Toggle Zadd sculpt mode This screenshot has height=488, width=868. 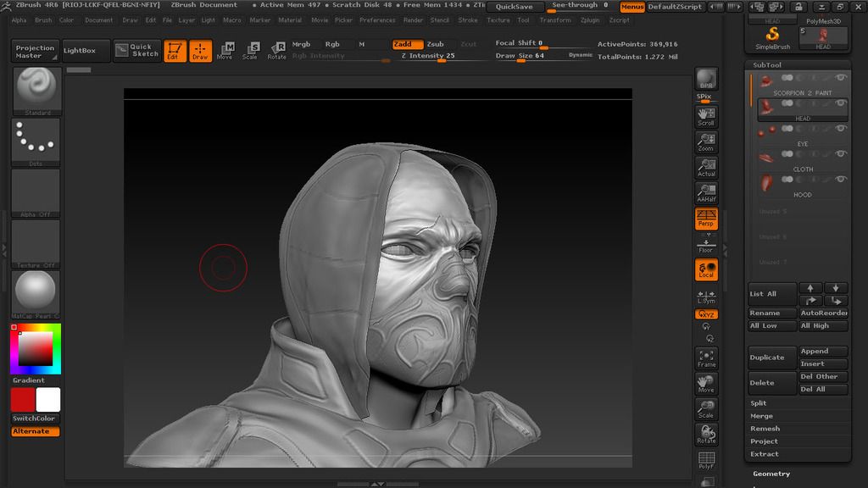pos(408,44)
